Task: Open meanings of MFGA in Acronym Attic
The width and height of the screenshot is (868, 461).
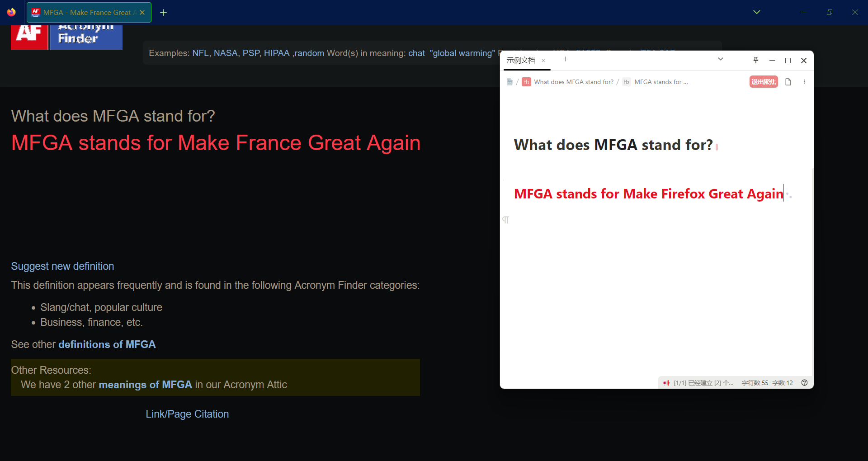Action: click(x=146, y=385)
